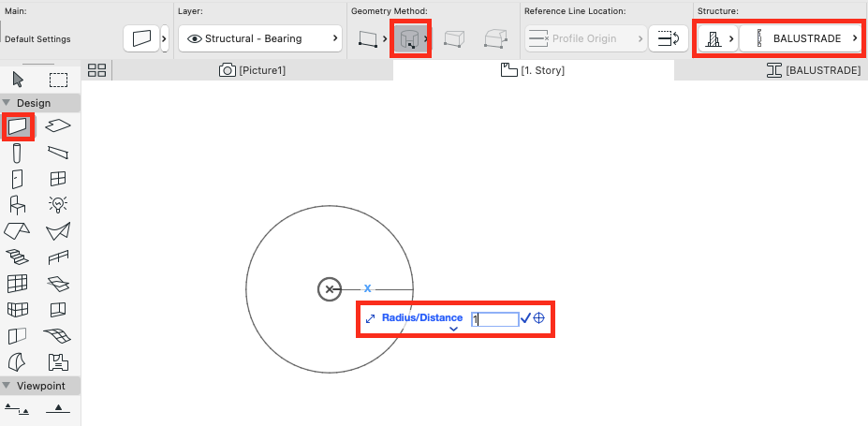
Task: Activate the Wall tool in toolbox
Action: pyautogui.click(x=18, y=126)
